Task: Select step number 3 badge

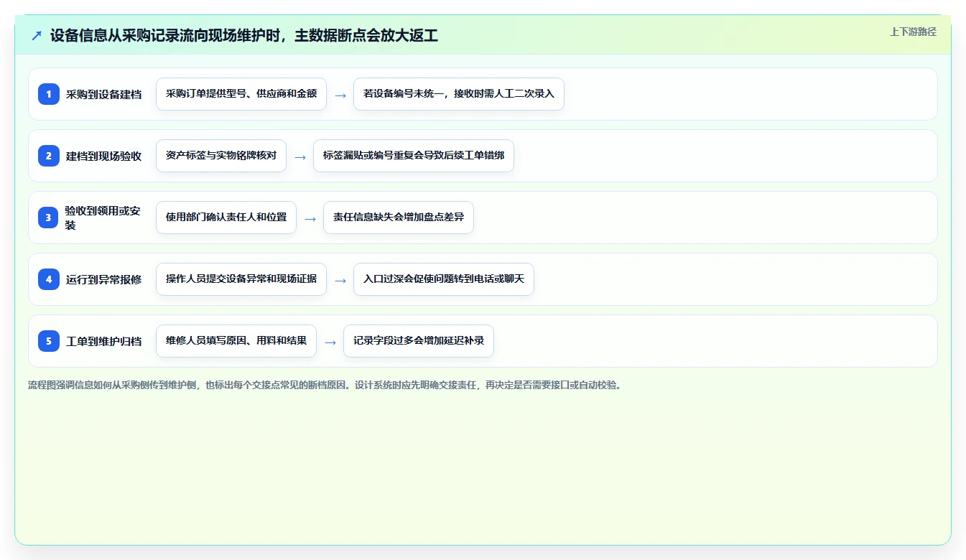Action: (49, 218)
